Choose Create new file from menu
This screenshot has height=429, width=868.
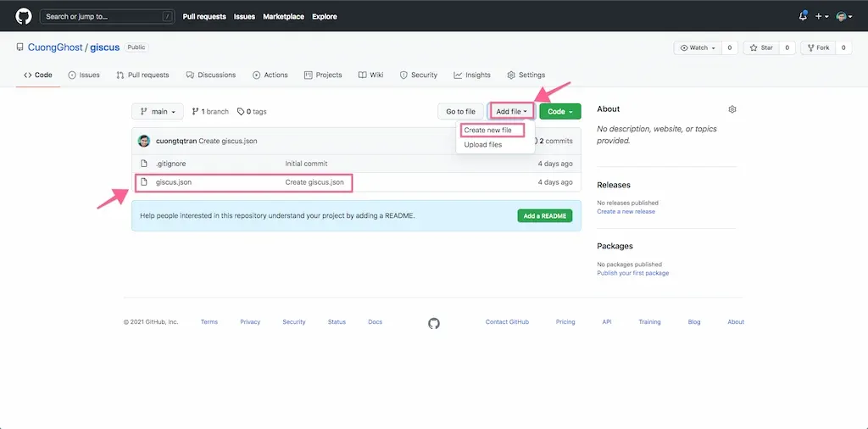pyautogui.click(x=487, y=131)
